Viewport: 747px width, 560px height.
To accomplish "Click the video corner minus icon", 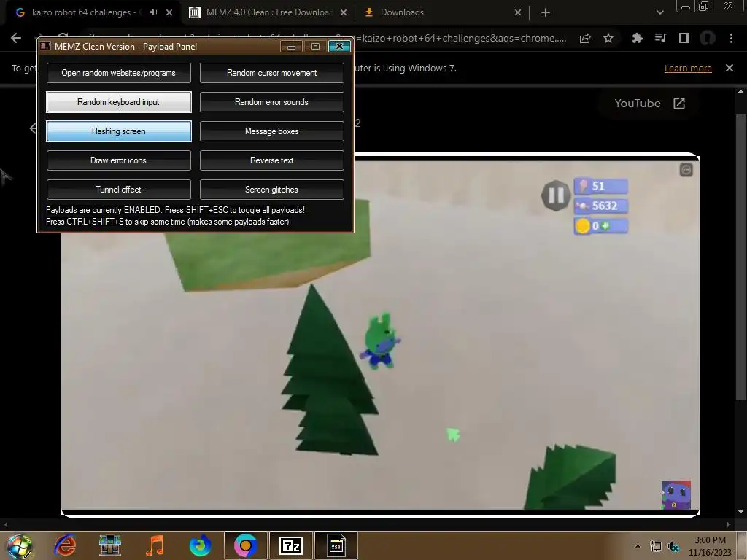I will tap(686, 169).
